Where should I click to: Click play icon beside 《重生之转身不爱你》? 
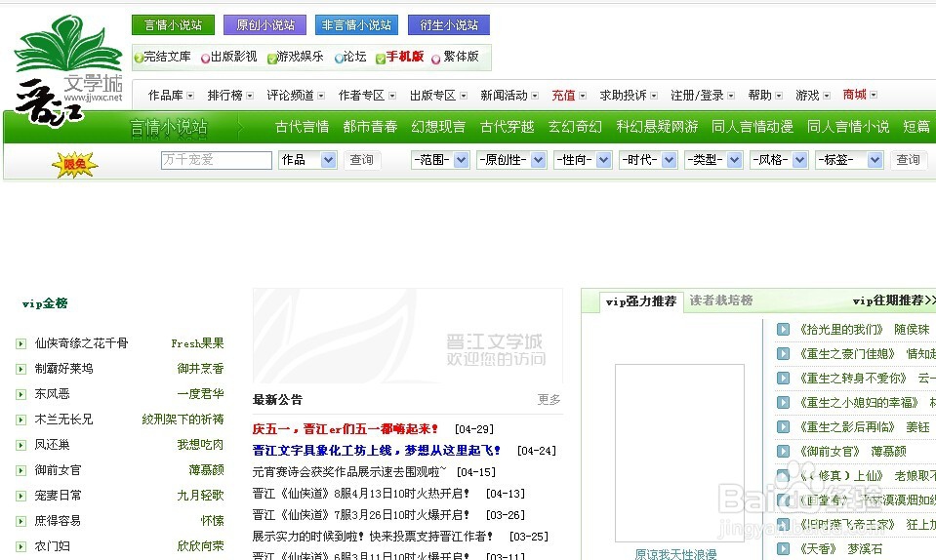[x=783, y=379]
